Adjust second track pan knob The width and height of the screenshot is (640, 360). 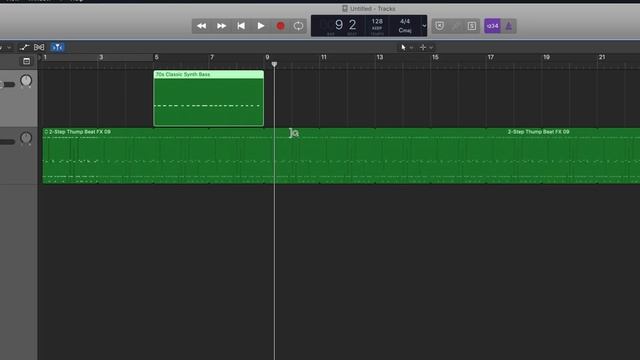[26, 138]
